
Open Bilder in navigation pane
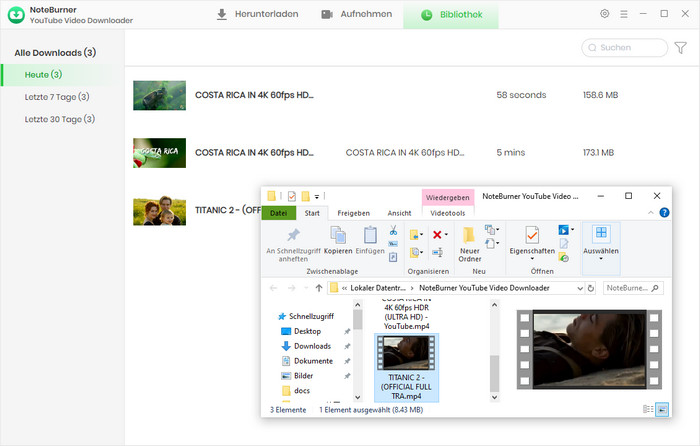(x=297, y=375)
